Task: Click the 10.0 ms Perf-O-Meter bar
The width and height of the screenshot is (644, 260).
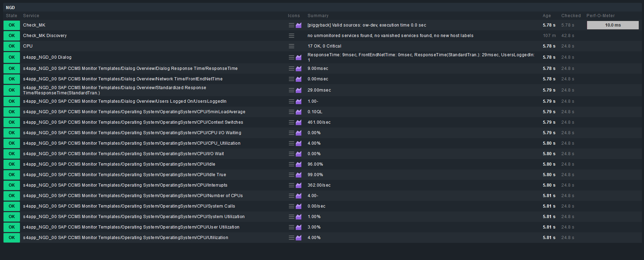Action: pos(612,25)
